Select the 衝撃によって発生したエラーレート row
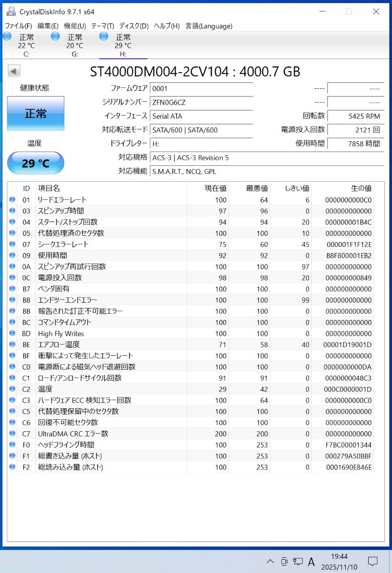The image size is (392, 573). (x=191, y=356)
